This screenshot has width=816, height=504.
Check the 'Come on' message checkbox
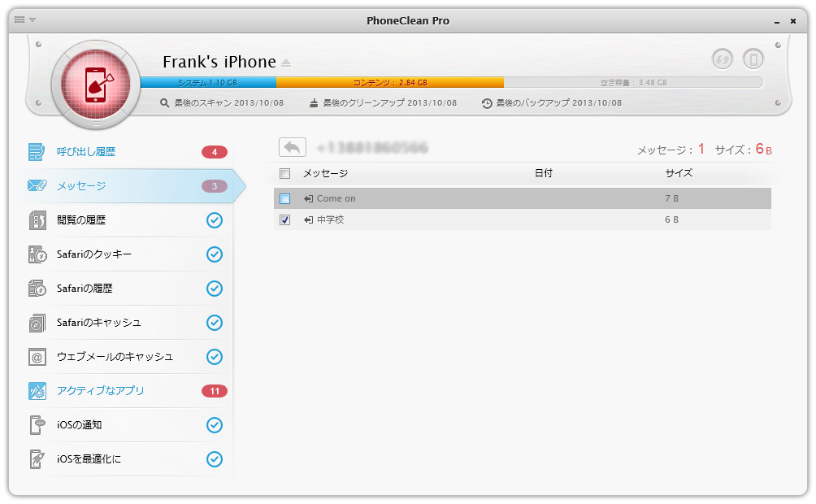[x=284, y=198]
